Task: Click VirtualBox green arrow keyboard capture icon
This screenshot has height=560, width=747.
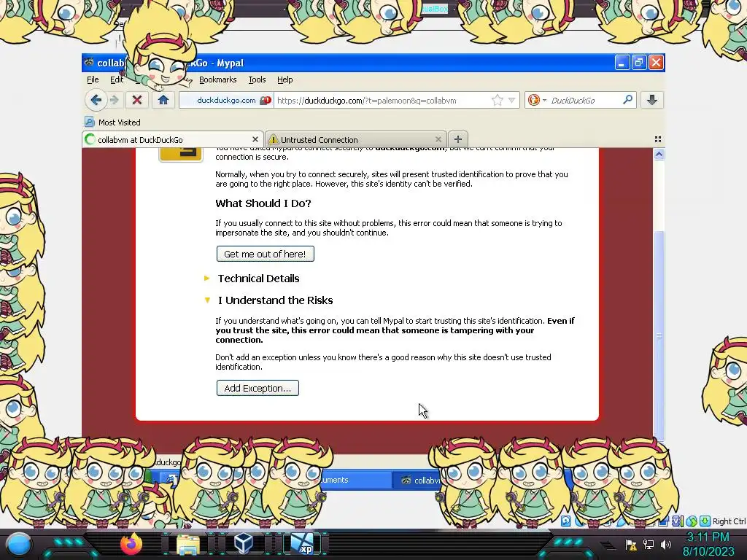Action: (705, 521)
